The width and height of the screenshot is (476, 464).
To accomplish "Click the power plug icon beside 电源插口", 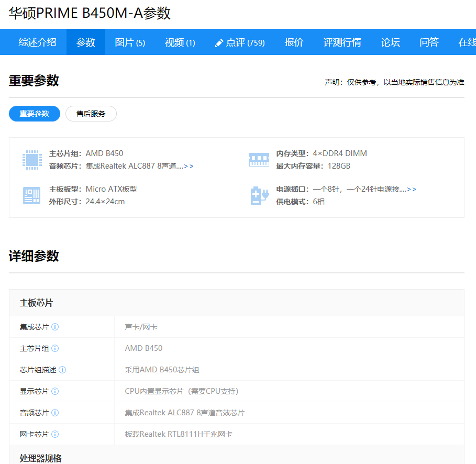I will pos(260,195).
